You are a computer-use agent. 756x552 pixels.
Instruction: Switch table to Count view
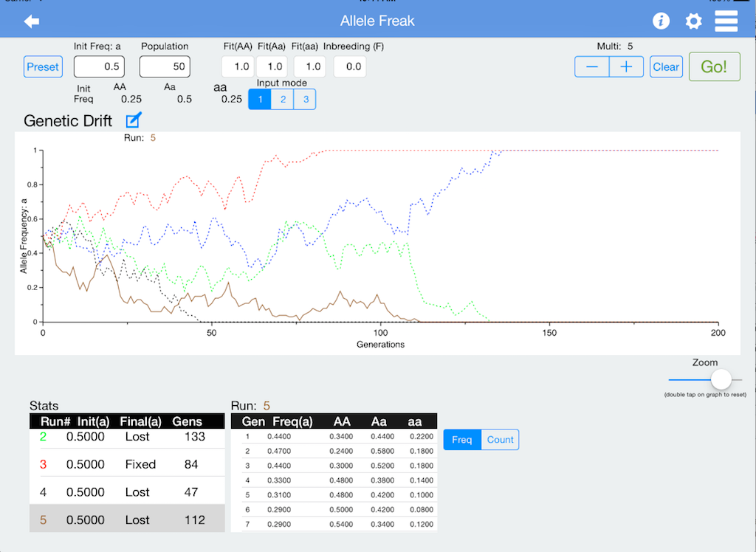click(x=500, y=440)
